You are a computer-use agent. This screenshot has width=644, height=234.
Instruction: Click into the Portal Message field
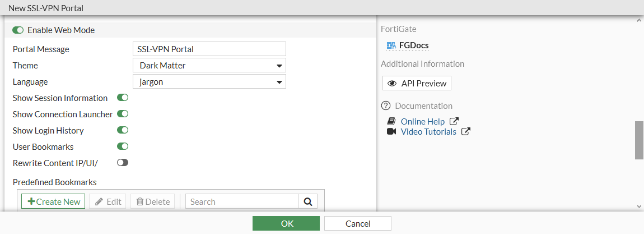coord(209,49)
